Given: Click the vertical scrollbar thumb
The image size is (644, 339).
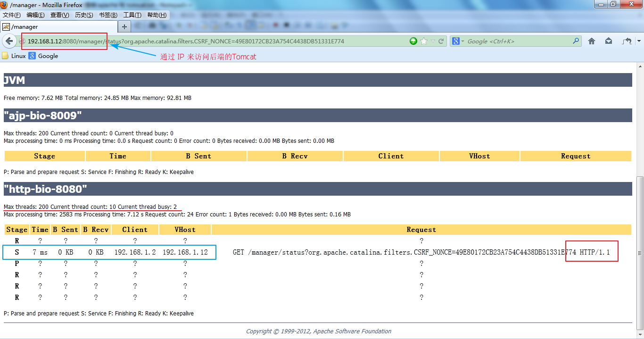Looking at the screenshot, I should 640,253.
